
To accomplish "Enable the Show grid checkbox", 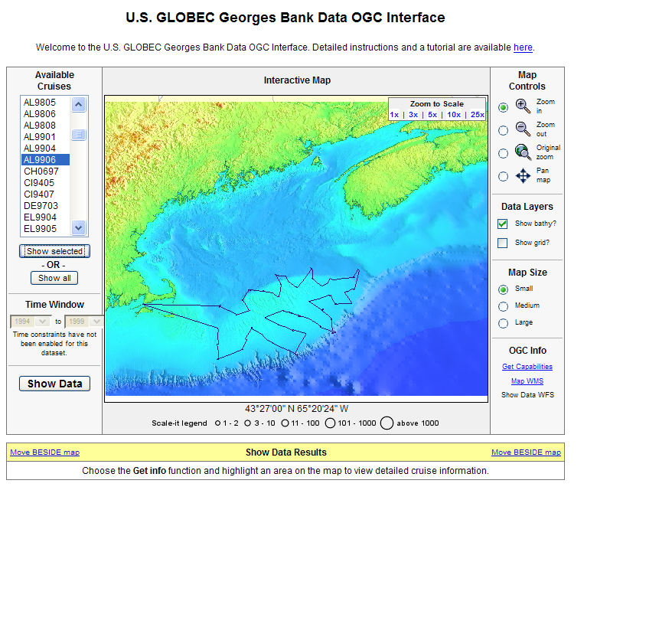I will [x=502, y=243].
